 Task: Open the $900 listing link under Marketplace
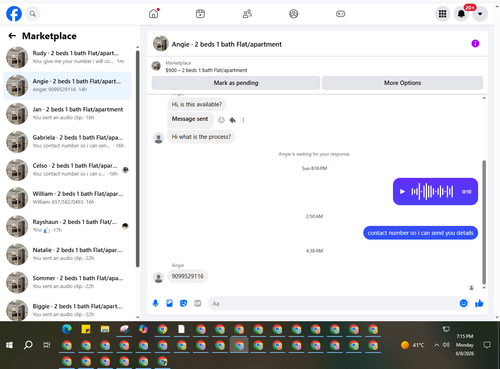tap(206, 70)
